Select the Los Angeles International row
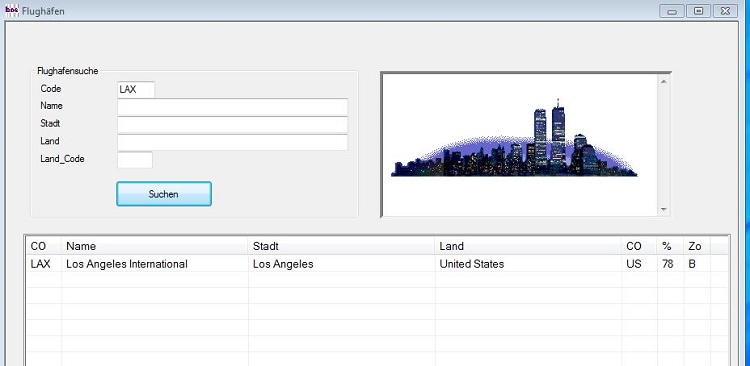 coord(376,264)
